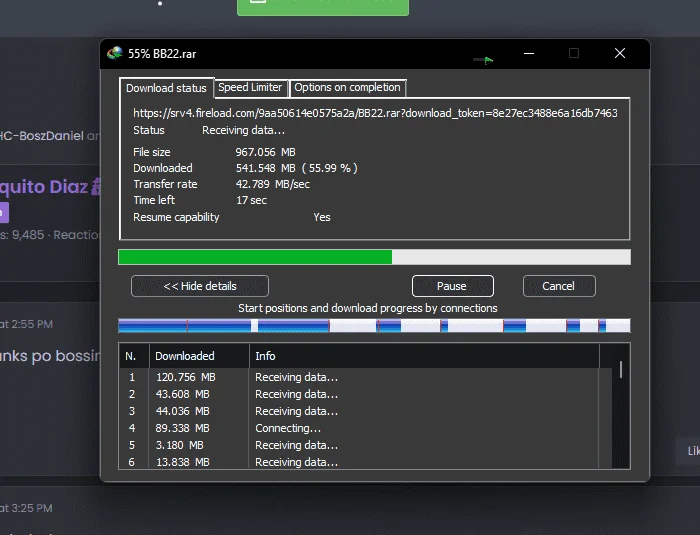Screen dimensions: 700x535
Task: Select the Download status tab
Action: 166,88
